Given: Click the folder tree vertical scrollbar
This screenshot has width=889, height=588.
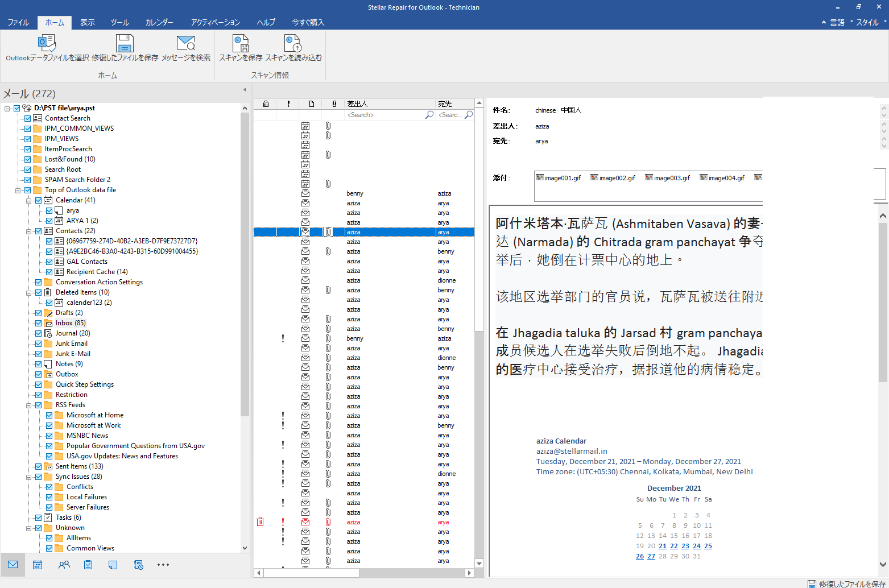Looking at the screenshot, I should (245, 264).
